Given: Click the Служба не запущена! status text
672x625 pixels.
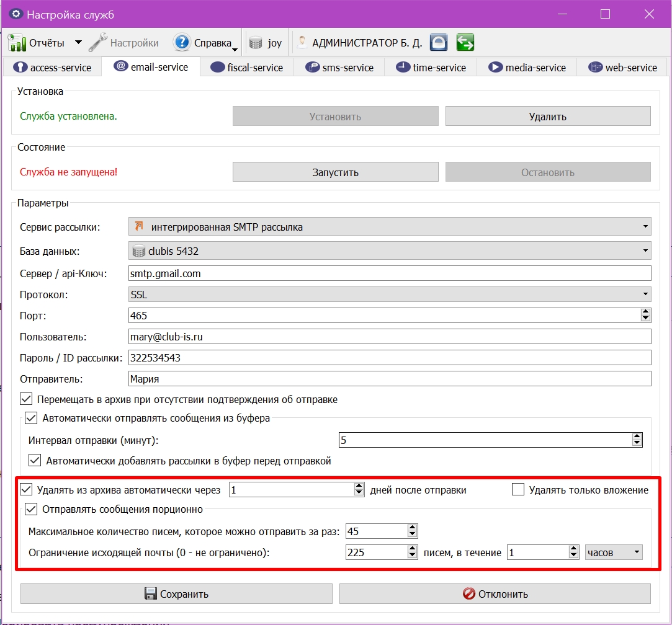Looking at the screenshot, I should tap(69, 172).
